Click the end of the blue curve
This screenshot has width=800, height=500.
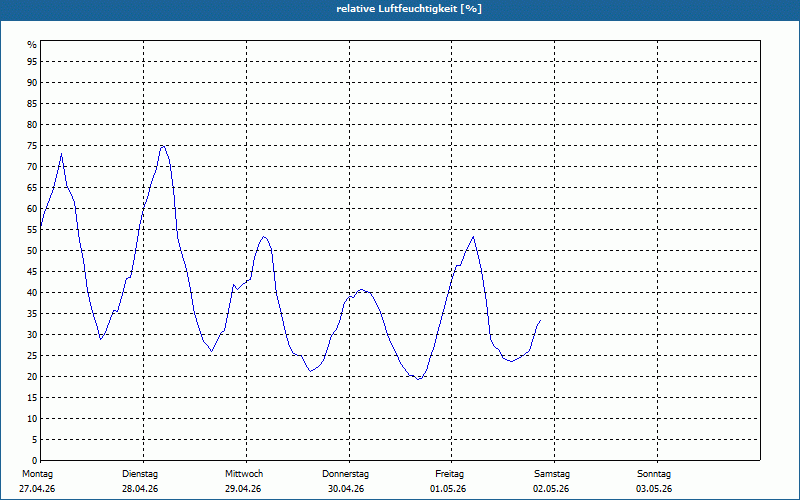pos(540,320)
